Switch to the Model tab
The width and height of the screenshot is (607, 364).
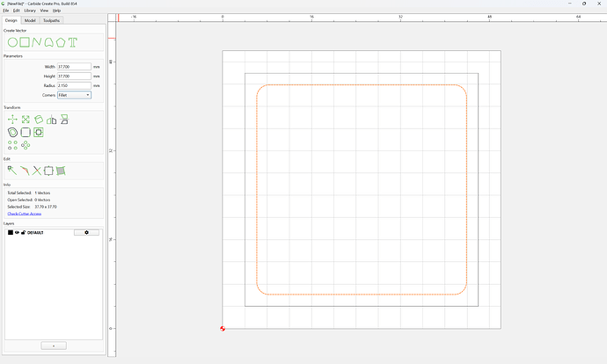[x=30, y=20]
